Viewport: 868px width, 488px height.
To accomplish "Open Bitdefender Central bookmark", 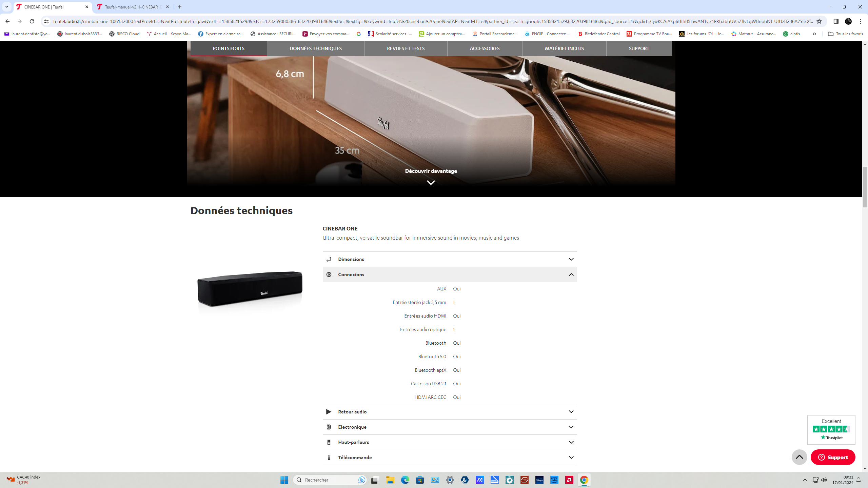I will coord(599,34).
